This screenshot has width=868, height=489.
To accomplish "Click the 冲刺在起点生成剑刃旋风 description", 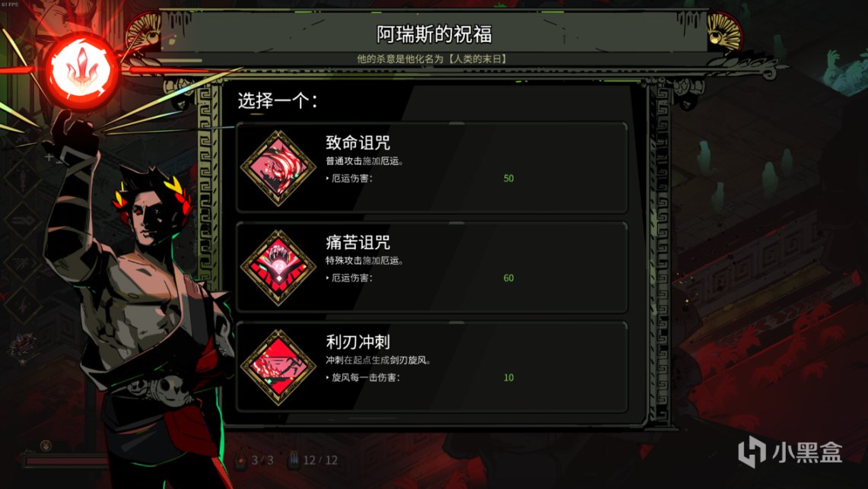I will tap(378, 360).
